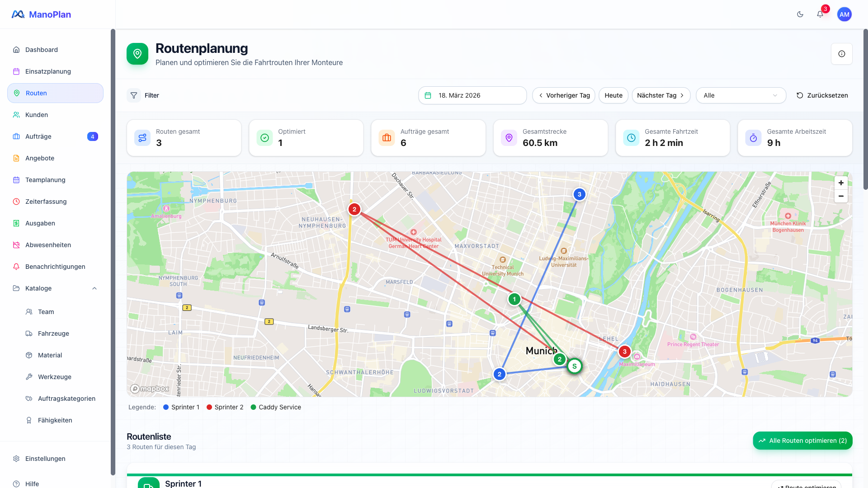Open the 18. März 2026 date picker

point(472,95)
